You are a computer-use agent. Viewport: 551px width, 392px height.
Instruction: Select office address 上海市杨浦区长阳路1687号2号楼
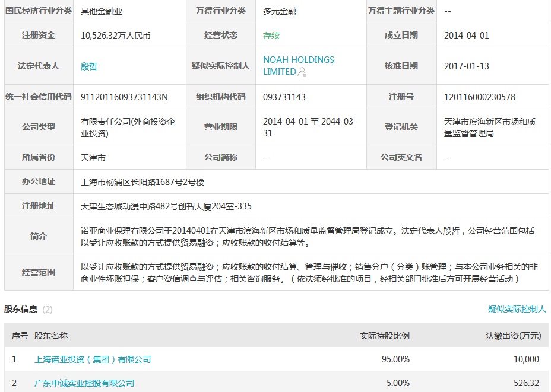coord(142,182)
